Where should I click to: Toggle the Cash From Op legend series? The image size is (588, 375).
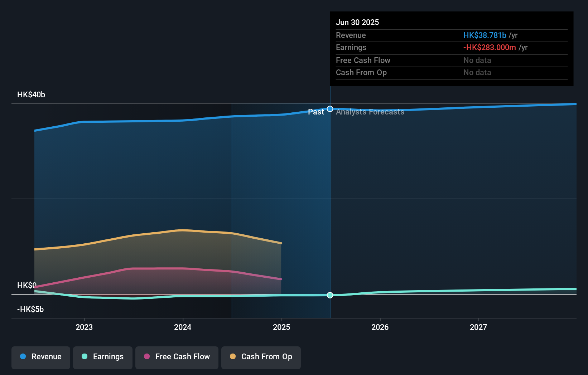click(261, 357)
